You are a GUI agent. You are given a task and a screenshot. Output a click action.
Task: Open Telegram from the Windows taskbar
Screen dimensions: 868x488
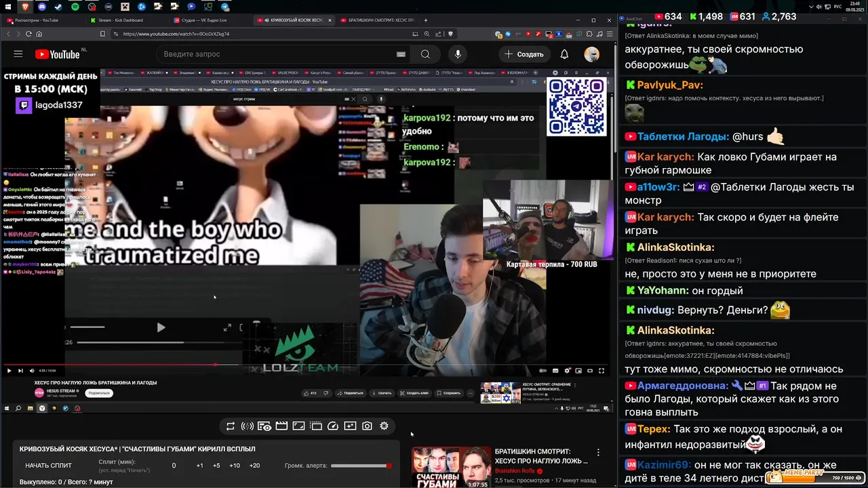(x=225, y=6)
